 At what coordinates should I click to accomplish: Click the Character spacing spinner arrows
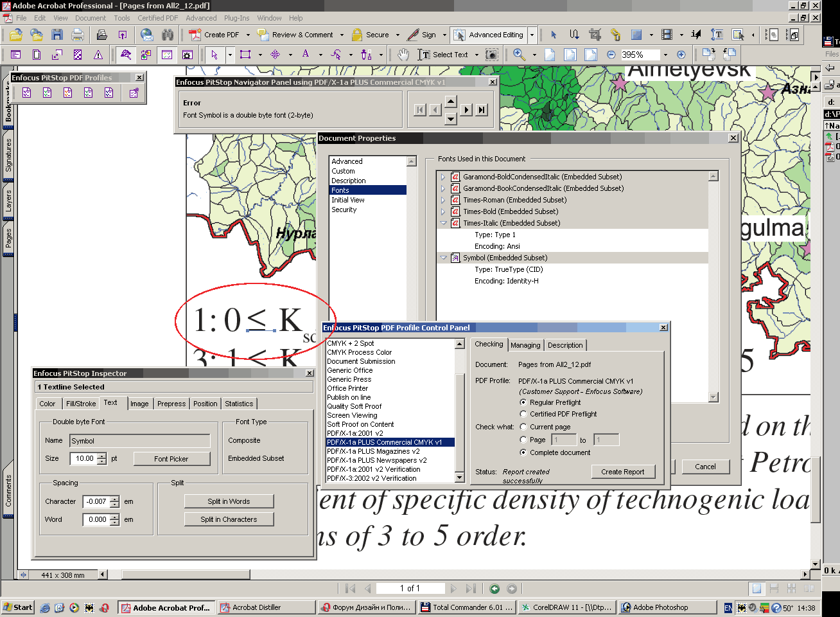114,502
